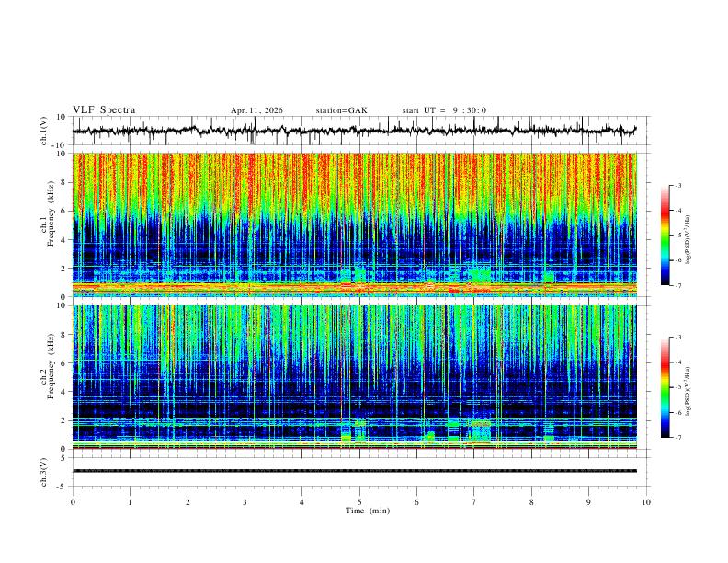Click the "8" kHz tick on ch.2 frequency axis
Screen dimensions: 728x563
point(64,335)
